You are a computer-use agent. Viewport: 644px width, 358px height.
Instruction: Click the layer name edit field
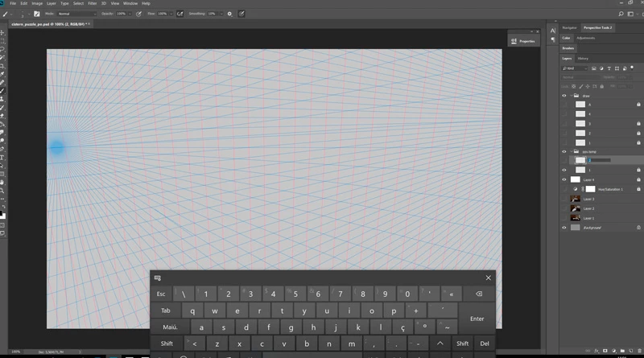[600, 160]
